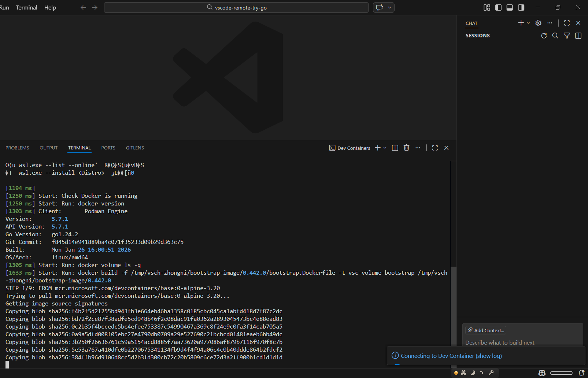Toggle the IME moon mode icon
This screenshot has width=588, height=378.
(473, 373)
